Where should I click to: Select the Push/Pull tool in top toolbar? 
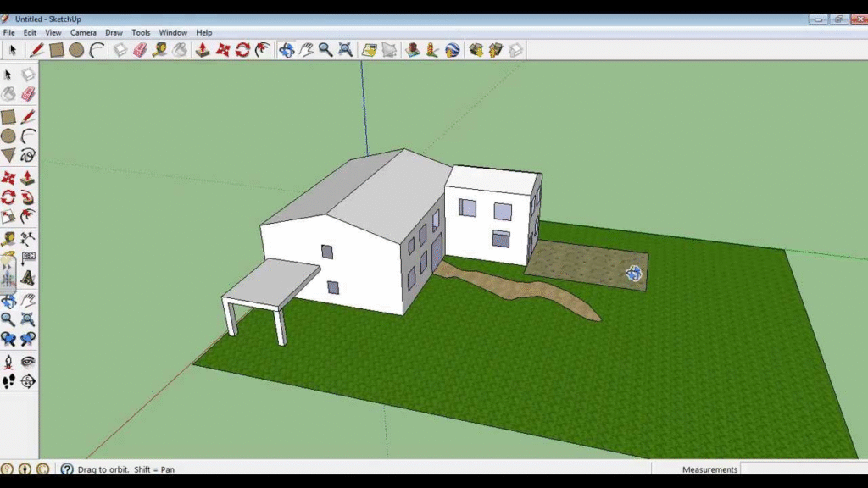pos(203,50)
